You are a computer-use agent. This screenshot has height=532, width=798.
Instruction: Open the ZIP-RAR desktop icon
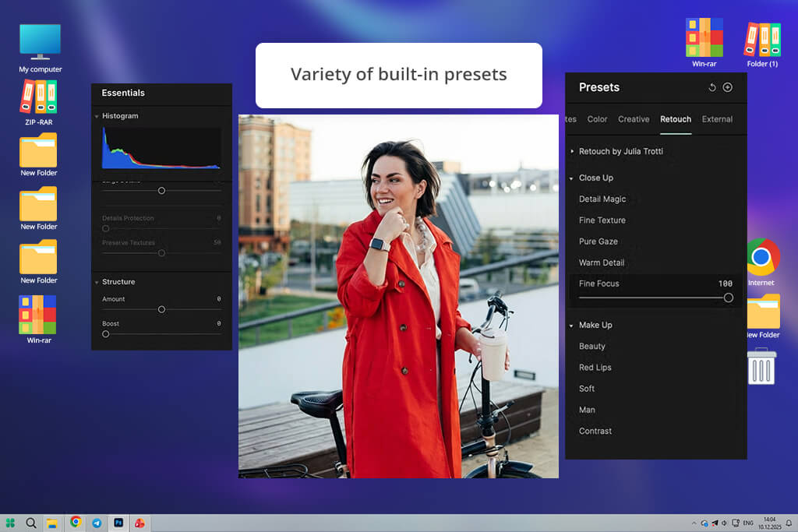tap(39, 102)
